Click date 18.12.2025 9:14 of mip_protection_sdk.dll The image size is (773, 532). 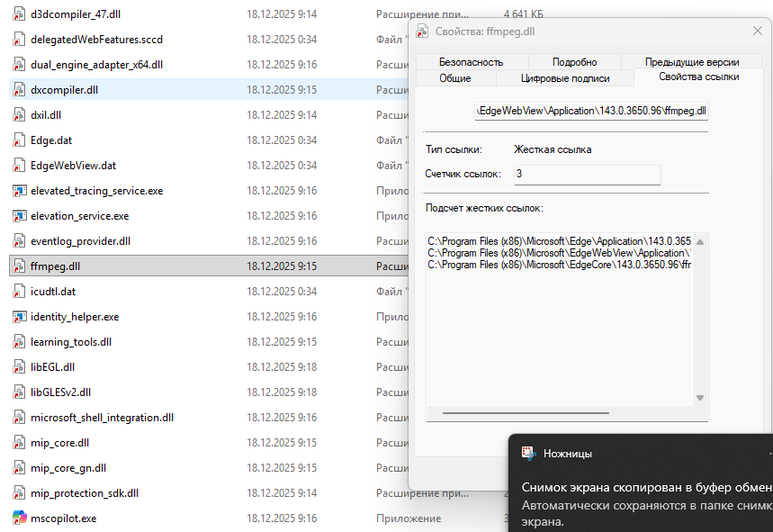[282, 493]
